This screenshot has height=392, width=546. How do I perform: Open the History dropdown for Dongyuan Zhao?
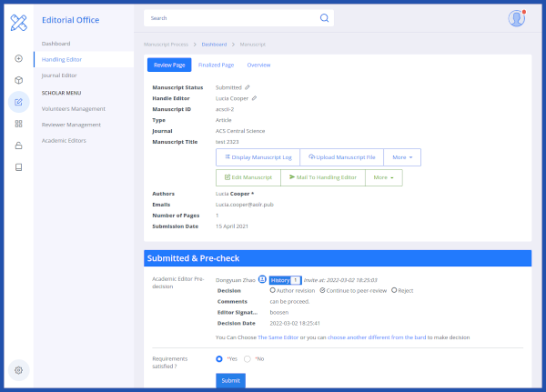tap(285, 280)
